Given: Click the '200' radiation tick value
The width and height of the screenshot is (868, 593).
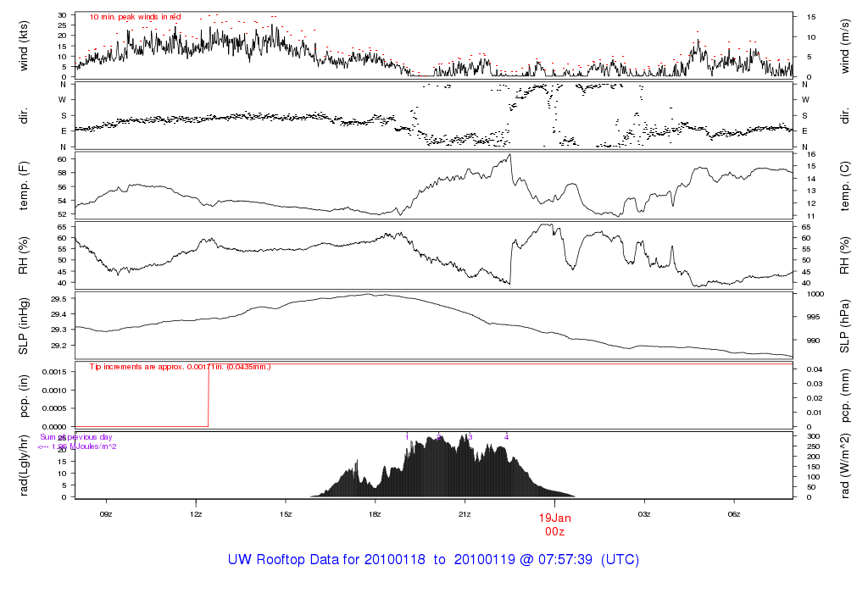Looking at the screenshot, I should (813, 457).
